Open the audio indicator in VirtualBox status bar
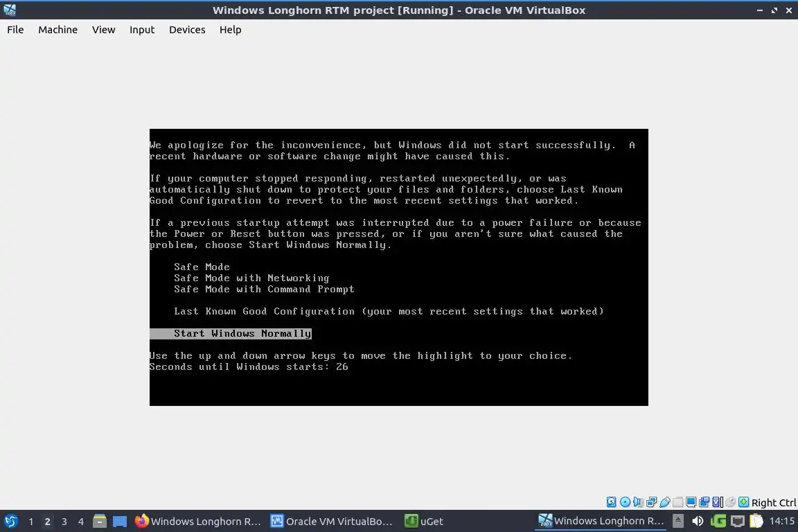 (x=638, y=502)
